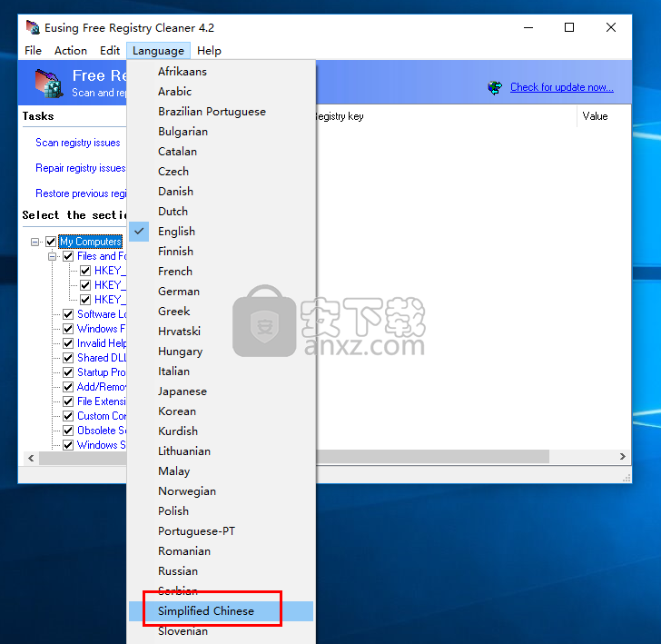Click the registry cleaner logo in the banner
Image resolution: width=661 pixels, height=644 pixels.
[x=49, y=83]
